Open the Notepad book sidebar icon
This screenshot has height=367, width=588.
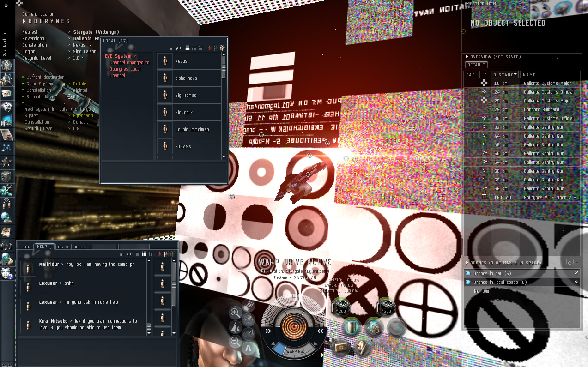pos(6,231)
